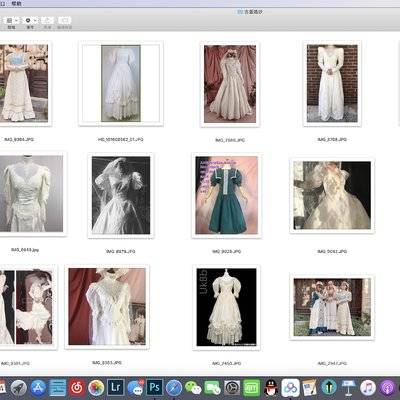Open the pencil-and-paper Pages dock icon
Viewport: 400px width, 400px height.
click(x=310, y=388)
